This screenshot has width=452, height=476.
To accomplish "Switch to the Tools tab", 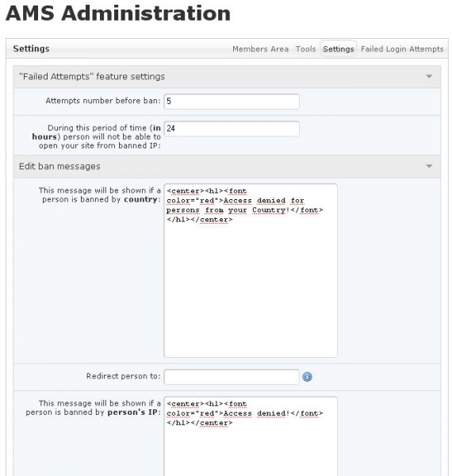I will point(305,49).
